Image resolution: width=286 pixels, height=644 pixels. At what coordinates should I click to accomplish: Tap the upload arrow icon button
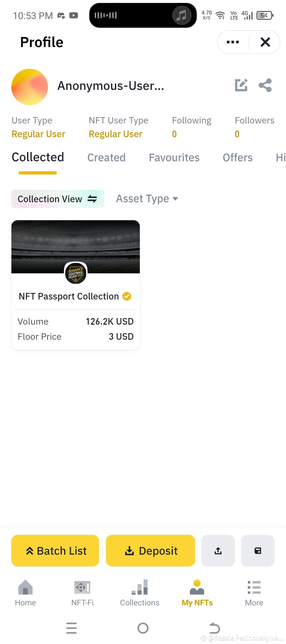pyautogui.click(x=218, y=550)
